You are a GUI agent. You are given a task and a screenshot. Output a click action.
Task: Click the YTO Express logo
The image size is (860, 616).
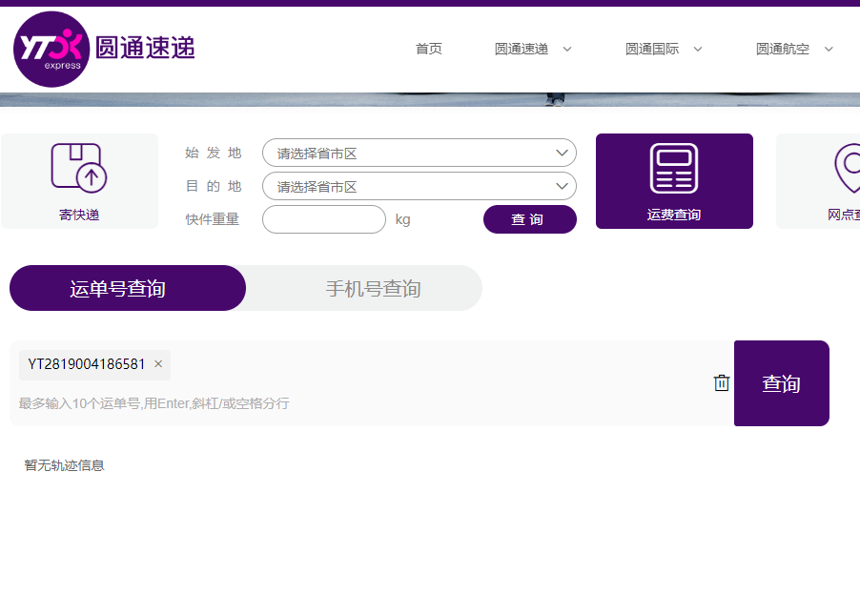click(51, 50)
